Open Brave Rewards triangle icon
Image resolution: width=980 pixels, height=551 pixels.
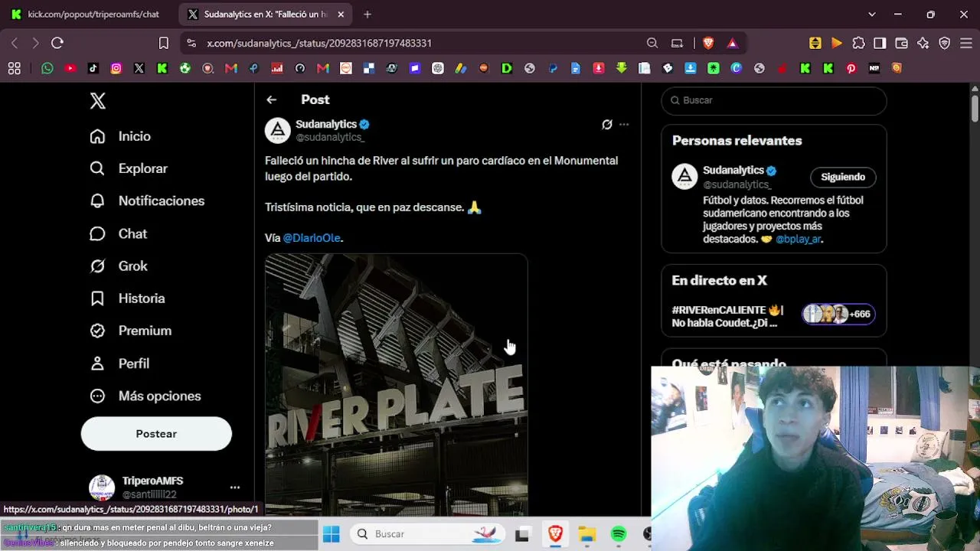pyautogui.click(x=733, y=44)
